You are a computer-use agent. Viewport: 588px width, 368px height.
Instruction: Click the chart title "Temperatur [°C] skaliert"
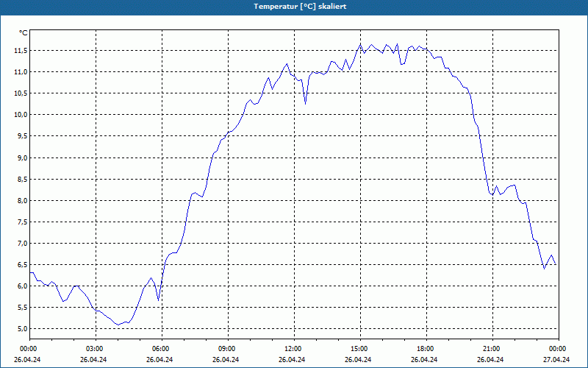[x=300, y=7]
